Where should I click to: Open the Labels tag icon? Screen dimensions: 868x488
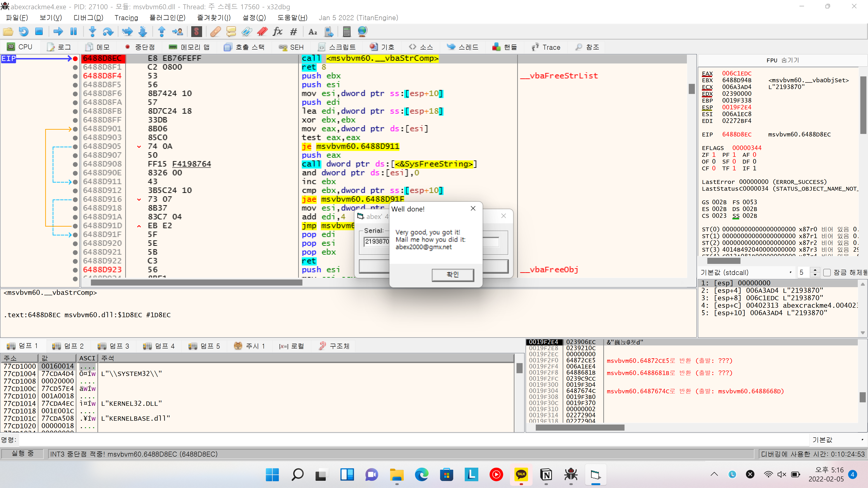247,32
